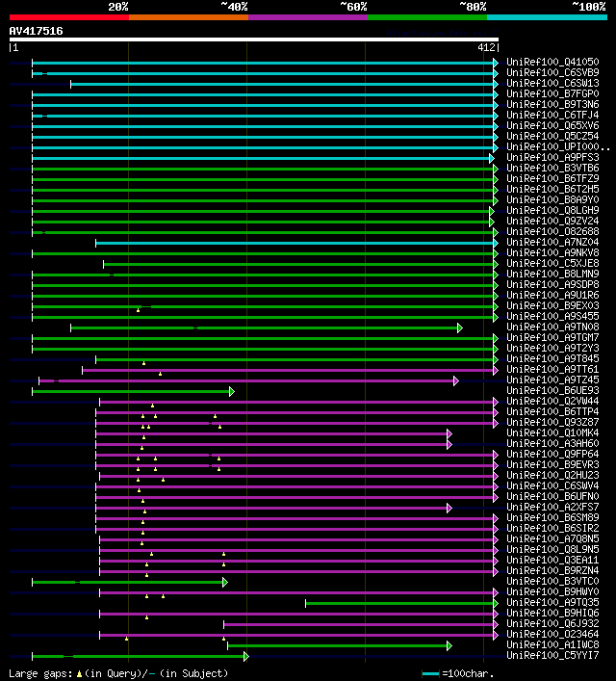Choose the UniRef100_B8A9Y0 entry
Screen dimensions: 616x681
[552, 199]
